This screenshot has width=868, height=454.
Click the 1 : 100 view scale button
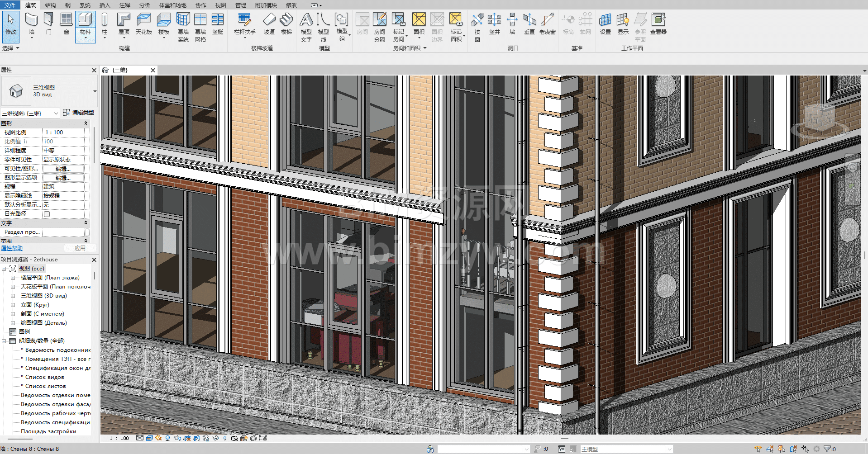click(x=119, y=438)
